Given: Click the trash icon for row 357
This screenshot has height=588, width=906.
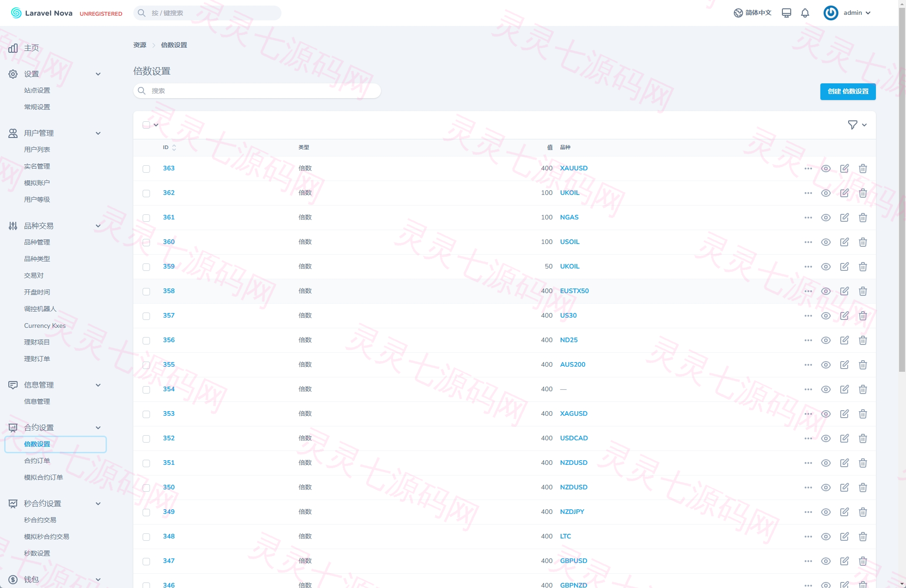Looking at the screenshot, I should (x=863, y=316).
